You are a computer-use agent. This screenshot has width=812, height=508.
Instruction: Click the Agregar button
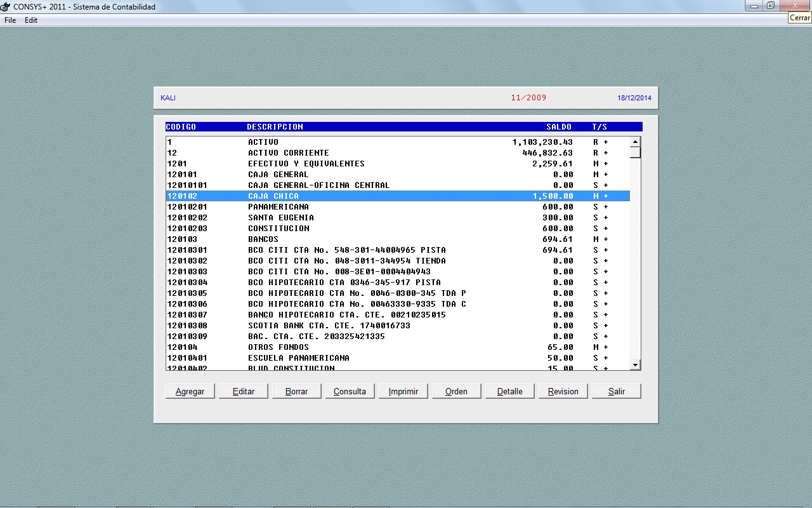click(x=190, y=391)
